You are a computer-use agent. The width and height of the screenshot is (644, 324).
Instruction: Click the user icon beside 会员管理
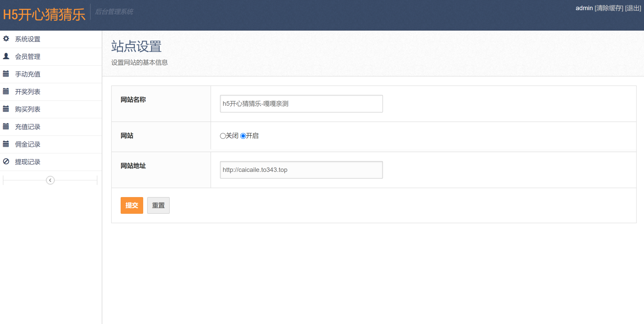(6, 56)
